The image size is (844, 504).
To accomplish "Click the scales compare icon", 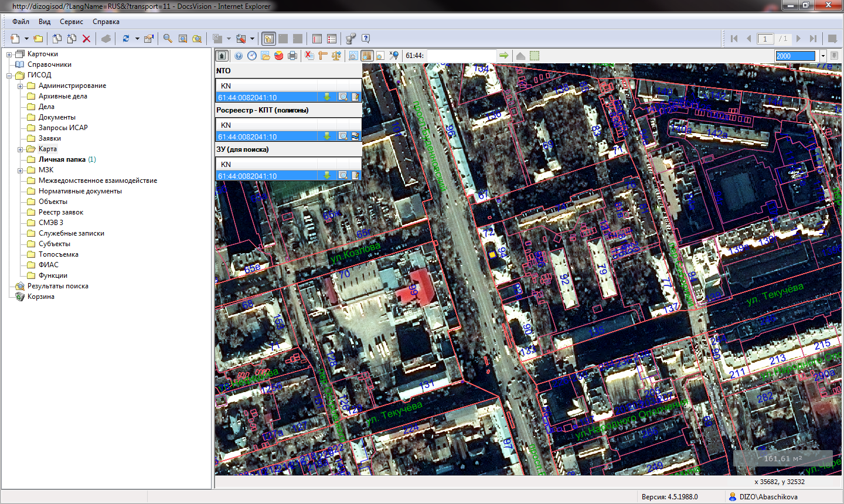I will click(x=336, y=56).
